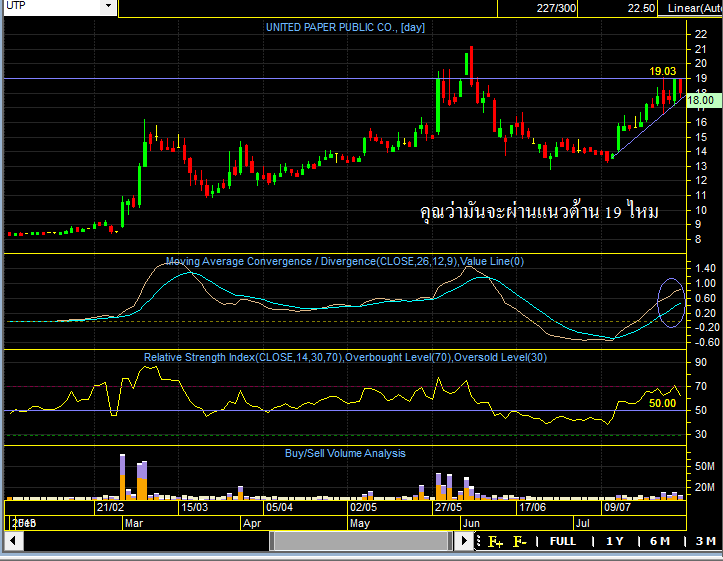Click the 22.50 value field
Image resolution: width=723 pixels, height=561 pixels.
pyautogui.click(x=616, y=8)
